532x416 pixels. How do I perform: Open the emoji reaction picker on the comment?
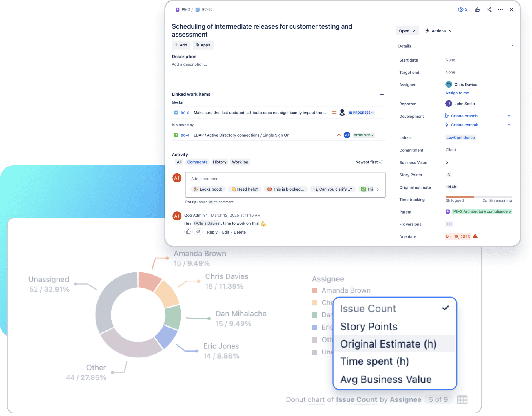pos(198,231)
